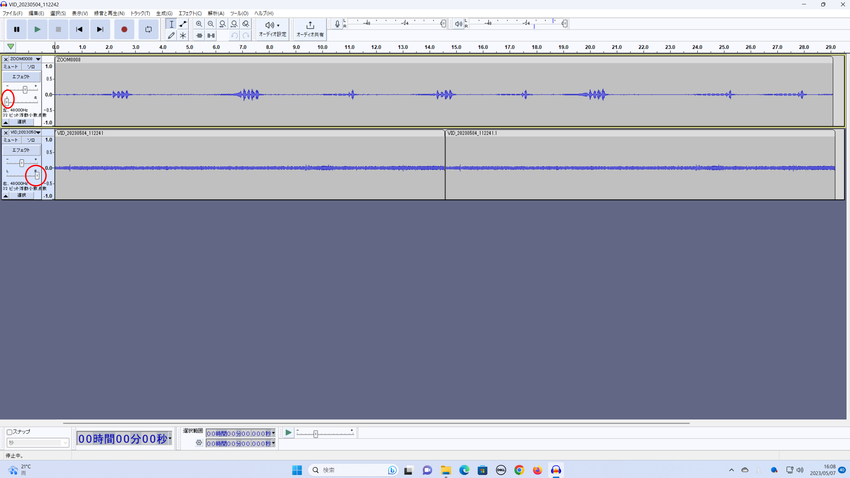Stop playback with the Stop button

point(58,29)
